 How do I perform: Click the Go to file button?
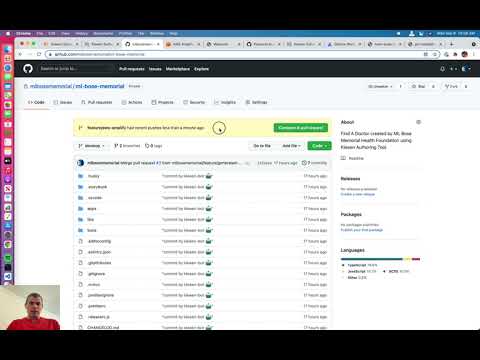[262, 146]
